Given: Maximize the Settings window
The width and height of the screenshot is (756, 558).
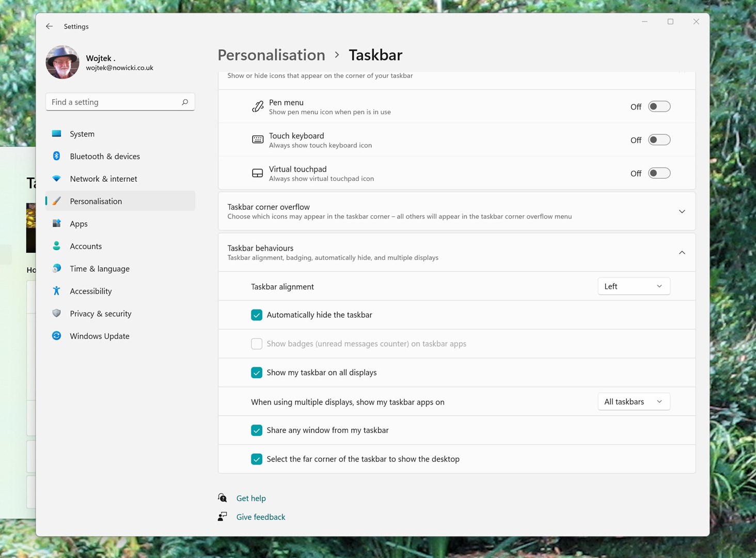Looking at the screenshot, I should 670,22.
